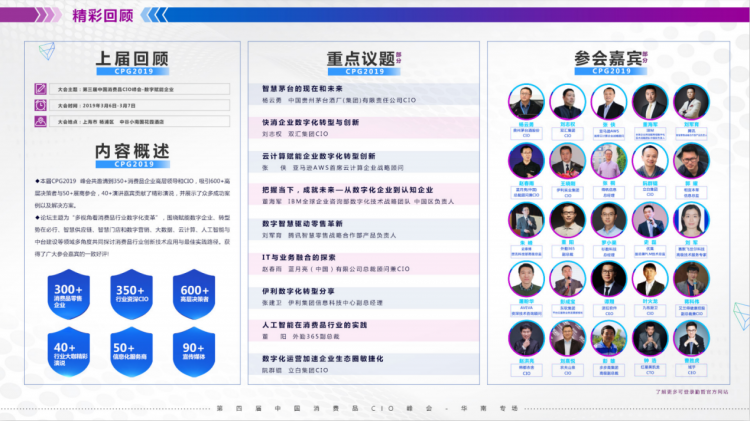Select the 大会地点 上海市 venue field
Viewport: 750px width, 421px height.
pyautogui.click(x=139, y=122)
